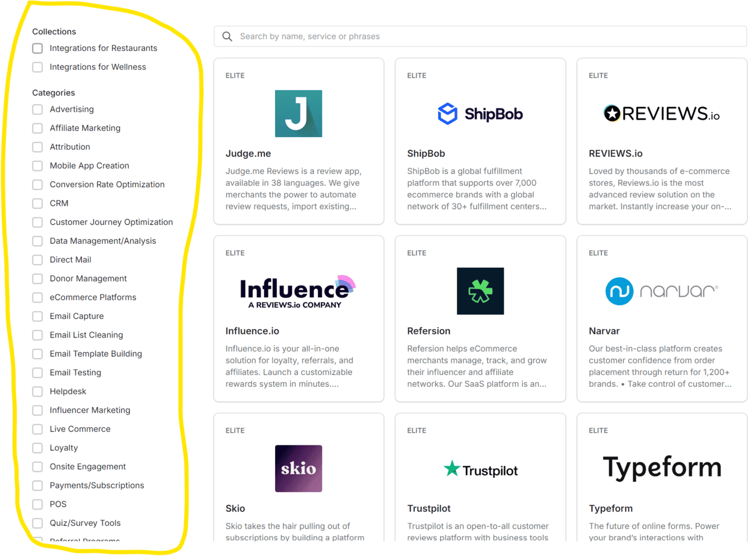Check the Quiz/Survey Tools checkbox
756x556 pixels.
click(37, 523)
